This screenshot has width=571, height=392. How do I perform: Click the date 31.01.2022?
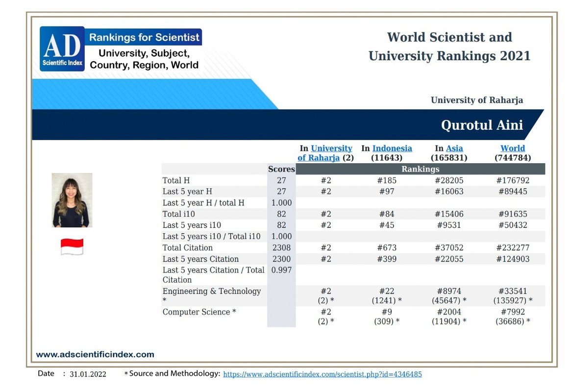[88, 374]
